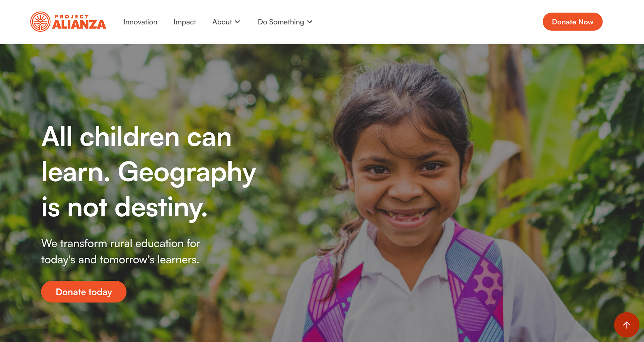The width and height of the screenshot is (644, 342).
Task: Open the Innovation page
Action: point(140,22)
